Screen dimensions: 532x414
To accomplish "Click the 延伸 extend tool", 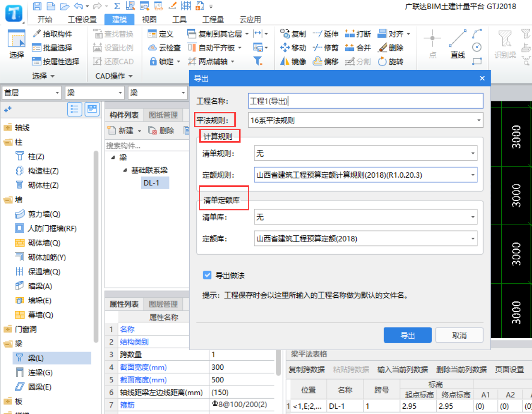I will pyautogui.click(x=326, y=34).
